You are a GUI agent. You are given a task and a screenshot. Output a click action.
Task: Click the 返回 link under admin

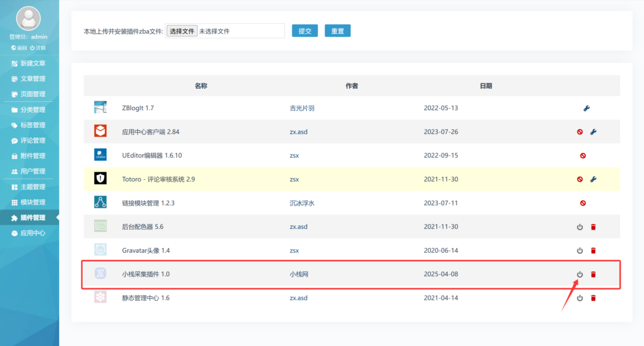pyautogui.click(x=19, y=48)
